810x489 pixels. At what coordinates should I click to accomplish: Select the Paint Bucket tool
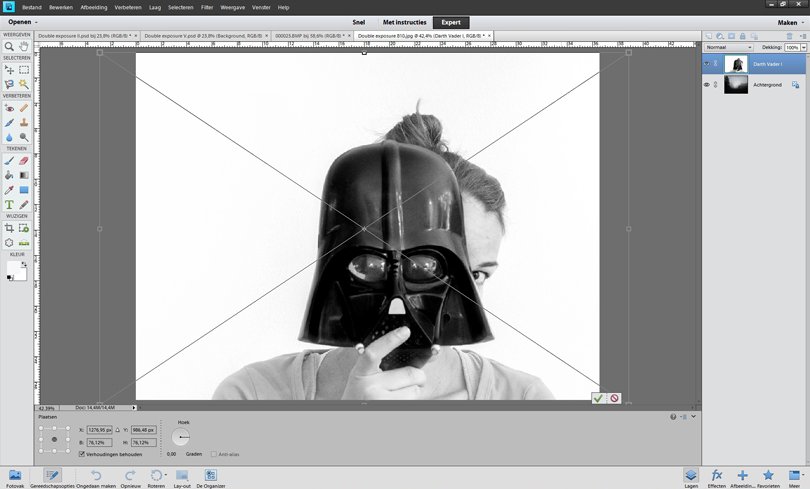point(9,176)
